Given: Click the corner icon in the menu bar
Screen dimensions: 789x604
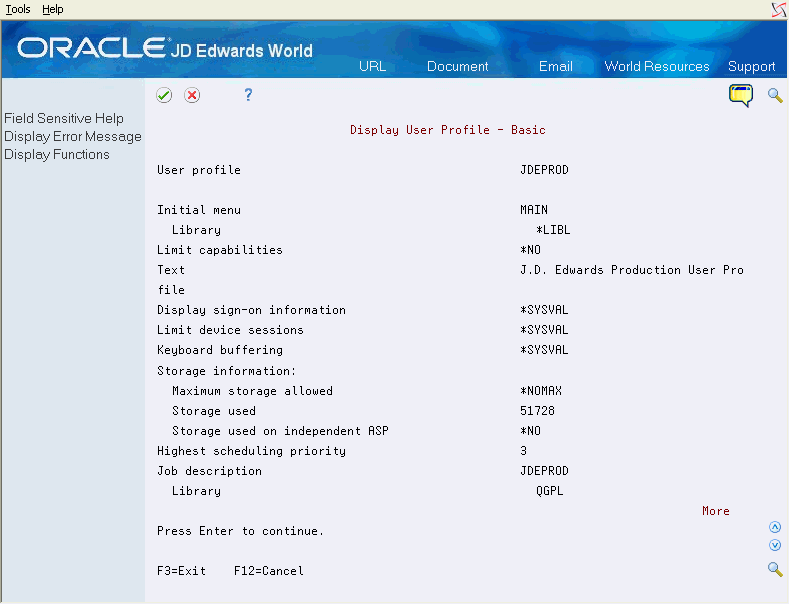Looking at the screenshot, I should pos(778,10).
